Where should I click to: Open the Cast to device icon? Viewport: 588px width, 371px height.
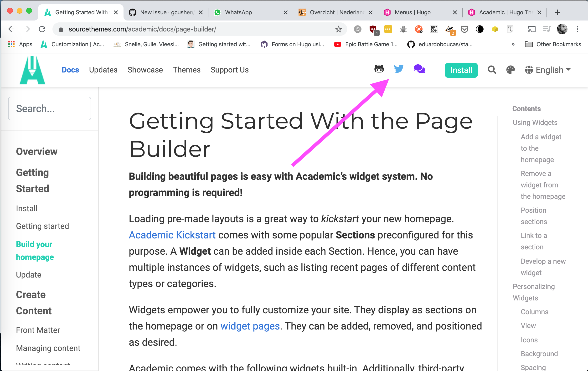[x=531, y=29]
